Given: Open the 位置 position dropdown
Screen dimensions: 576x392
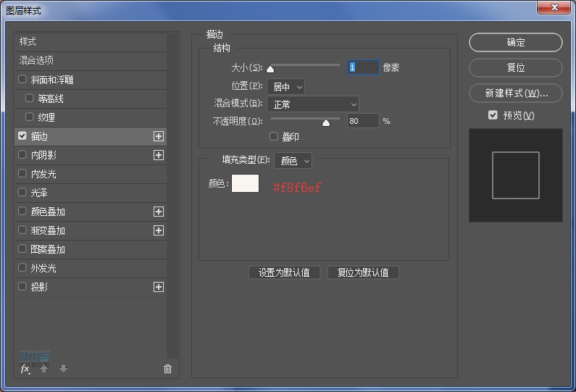Looking at the screenshot, I should click(x=285, y=87).
